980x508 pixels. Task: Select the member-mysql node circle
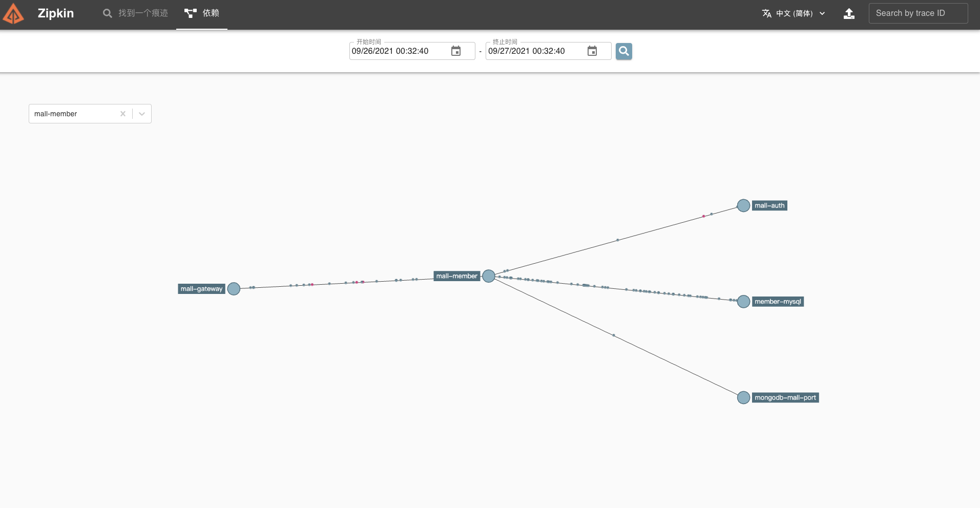(743, 302)
